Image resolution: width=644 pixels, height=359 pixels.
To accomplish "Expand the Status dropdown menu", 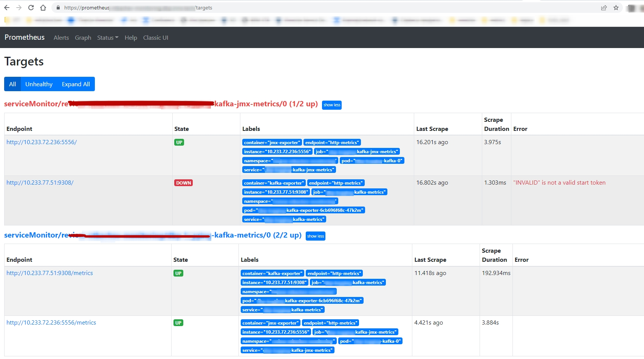I will click(108, 37).
